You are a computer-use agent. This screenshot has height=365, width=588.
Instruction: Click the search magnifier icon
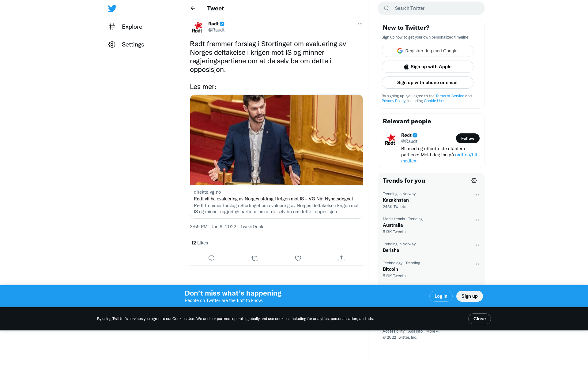(x=386, y=8)
